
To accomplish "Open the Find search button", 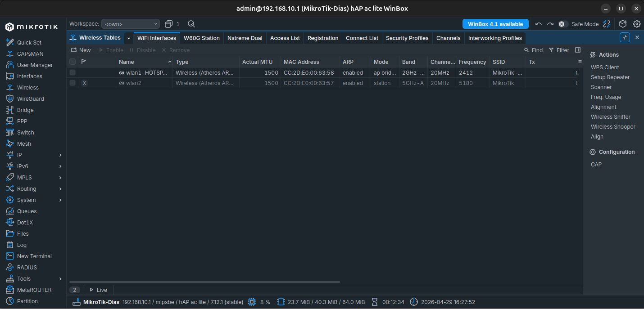I will coord(533,50).
